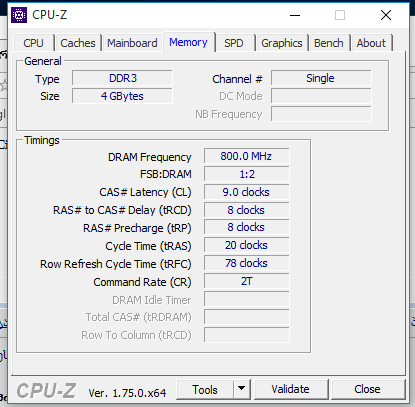Viewport: 415px width, 407px height.
Task: Click the CAS# Latency value box
Action: [246, 192]
